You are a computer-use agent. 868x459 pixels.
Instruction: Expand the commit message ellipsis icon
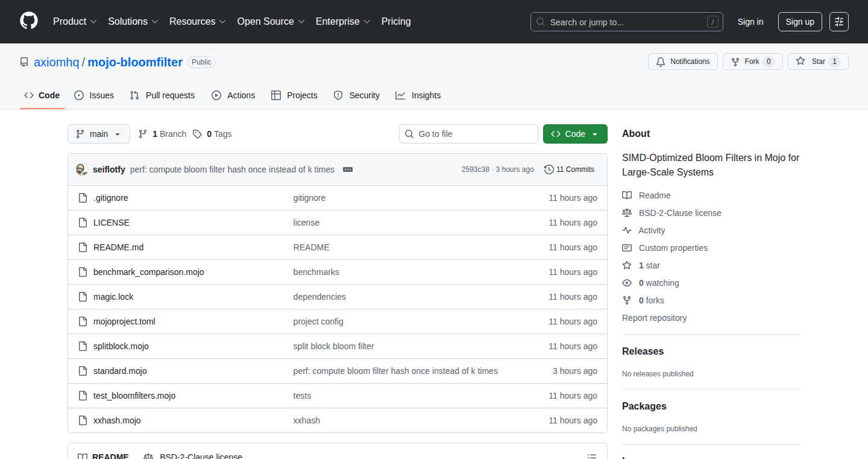coord(348,169)
